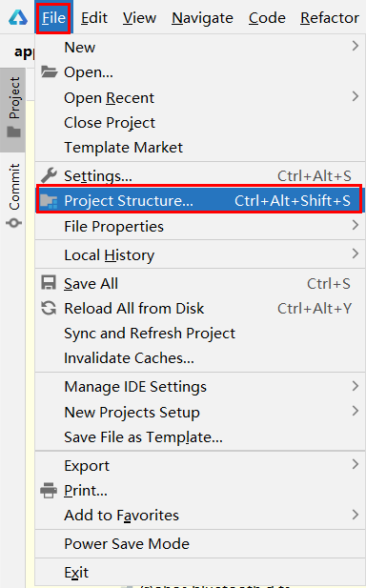Viewport: 366px width, 588px height.
Task: Click the Print printer icon
Action: click(49, 491)
